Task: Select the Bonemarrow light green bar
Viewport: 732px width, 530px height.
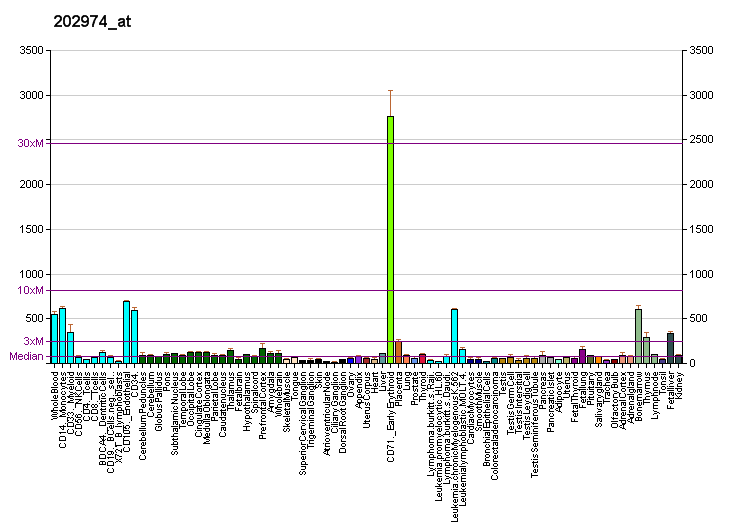Action: coord(638,336)
